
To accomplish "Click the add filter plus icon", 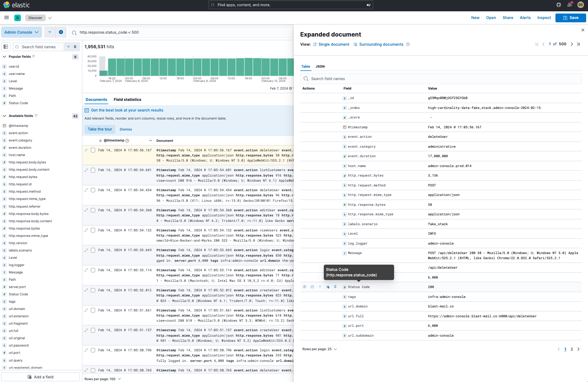I will tap(61, 32).
